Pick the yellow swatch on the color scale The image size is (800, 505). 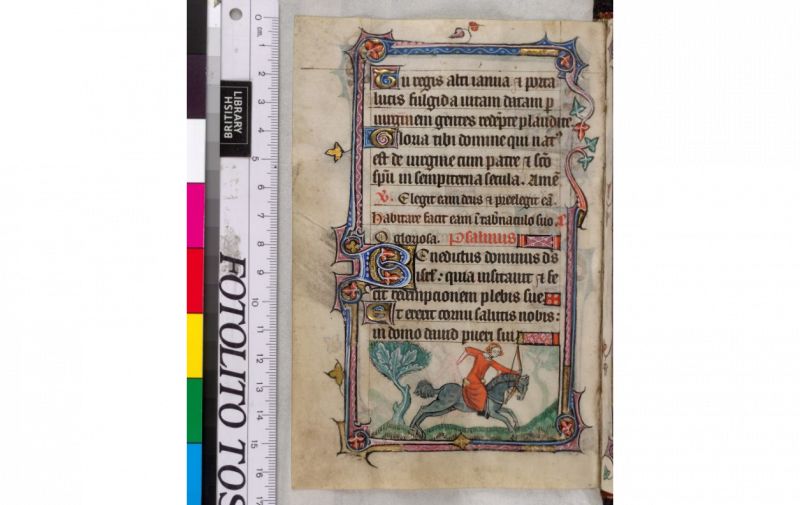tap(194, 345)
